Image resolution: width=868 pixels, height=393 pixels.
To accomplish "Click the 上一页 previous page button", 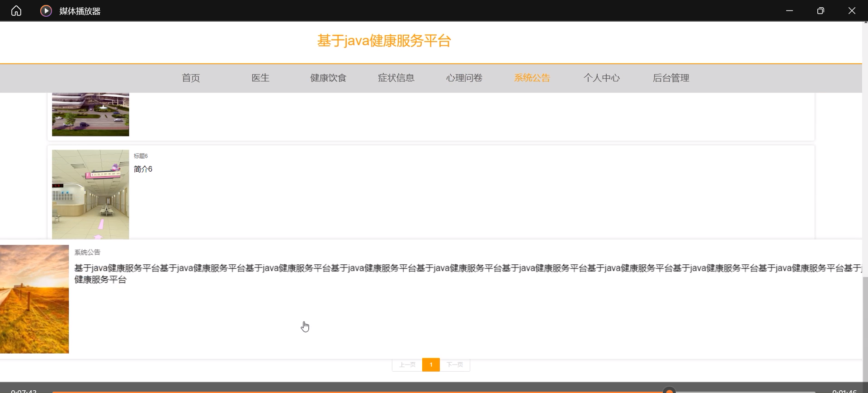I will pyautogui.click(x=407, y=365).
